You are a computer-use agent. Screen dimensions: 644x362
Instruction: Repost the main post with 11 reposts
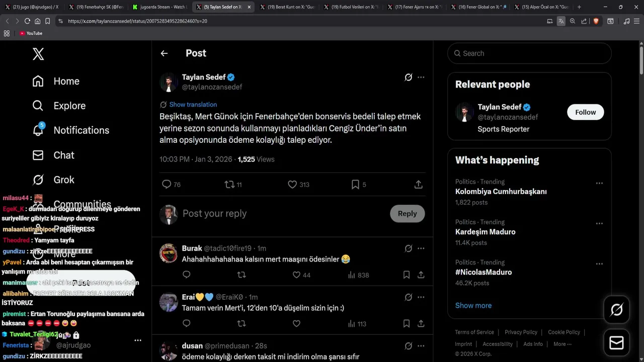[229, 185]
